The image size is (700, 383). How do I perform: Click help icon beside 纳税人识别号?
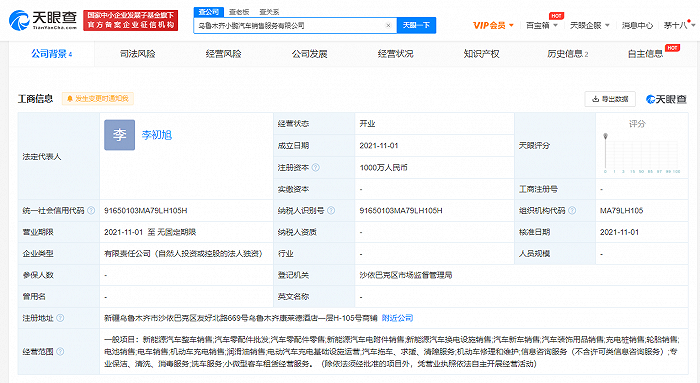pyautogui.click(x=331, y=210)
